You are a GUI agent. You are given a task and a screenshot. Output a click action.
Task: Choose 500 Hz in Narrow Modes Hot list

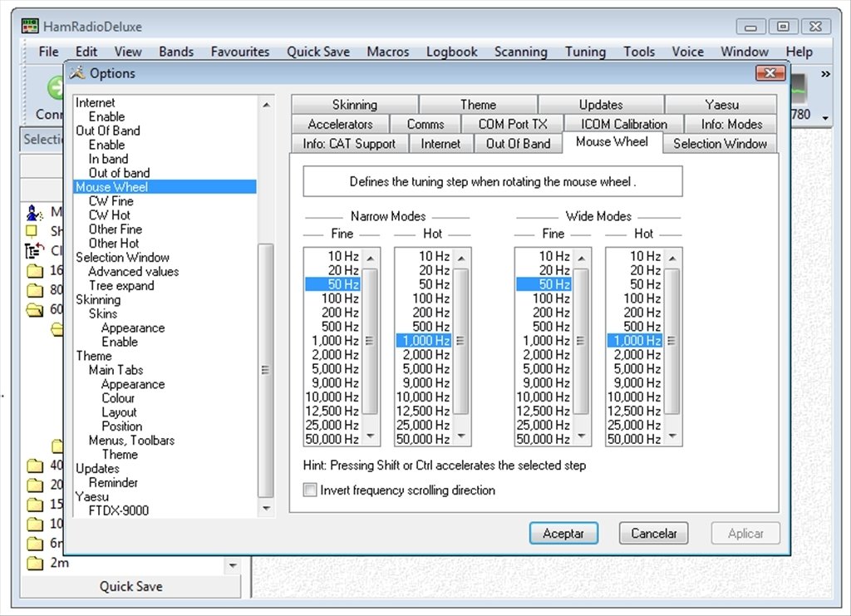click(424, 327)
